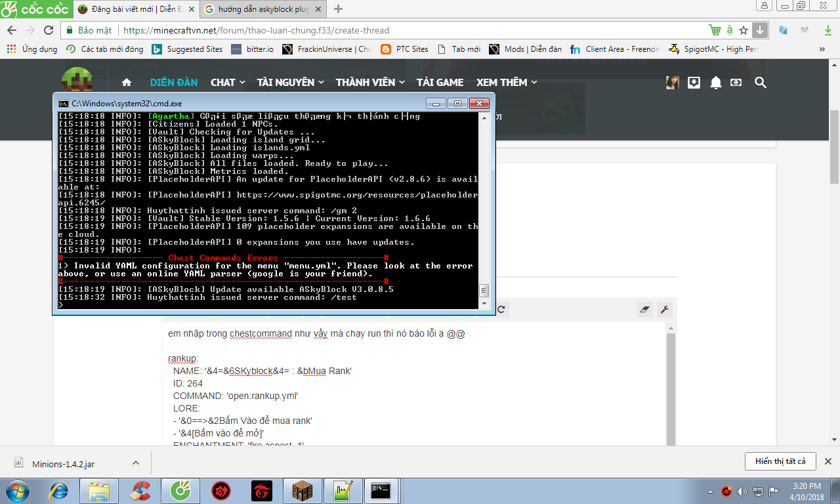Image resolution: width=840 pixels, height=504 pixels.
Task: Reload the page with the browser refresh button
Action: 49,30
